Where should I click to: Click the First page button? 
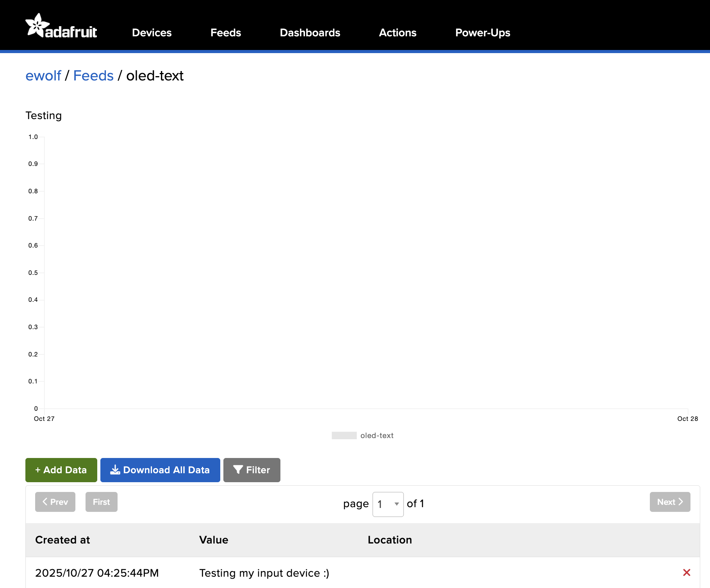click(101, 502)
